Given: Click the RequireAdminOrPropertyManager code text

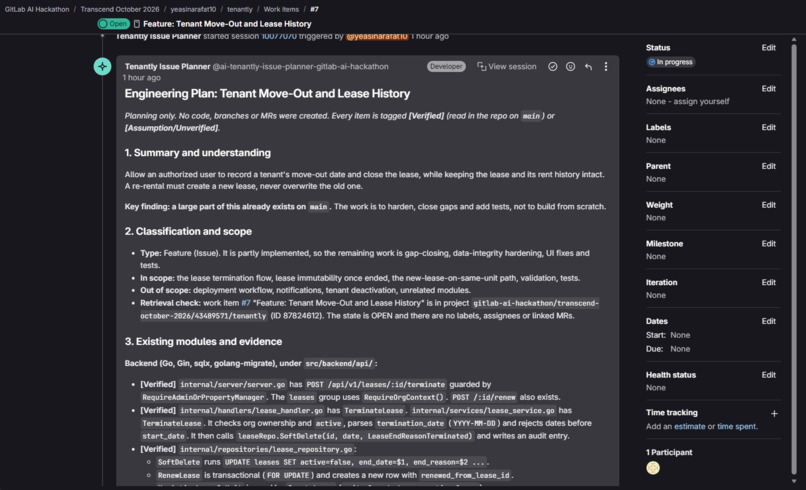Looking at the screenshot, I should (203, 397).
